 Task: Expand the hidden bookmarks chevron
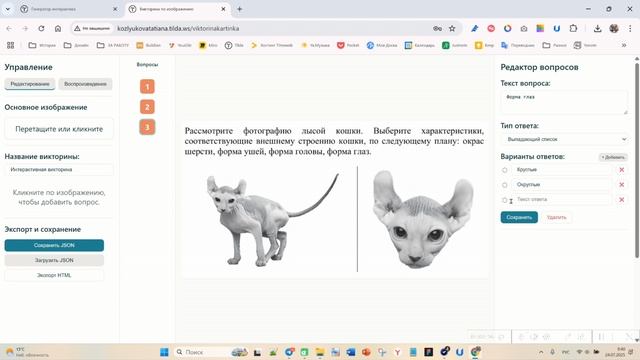click(x=624, y=45)
